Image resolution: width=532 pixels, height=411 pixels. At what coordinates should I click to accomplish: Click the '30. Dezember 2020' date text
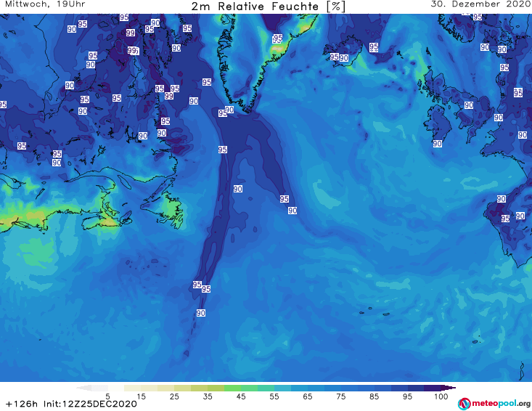(x=480, y=4)
